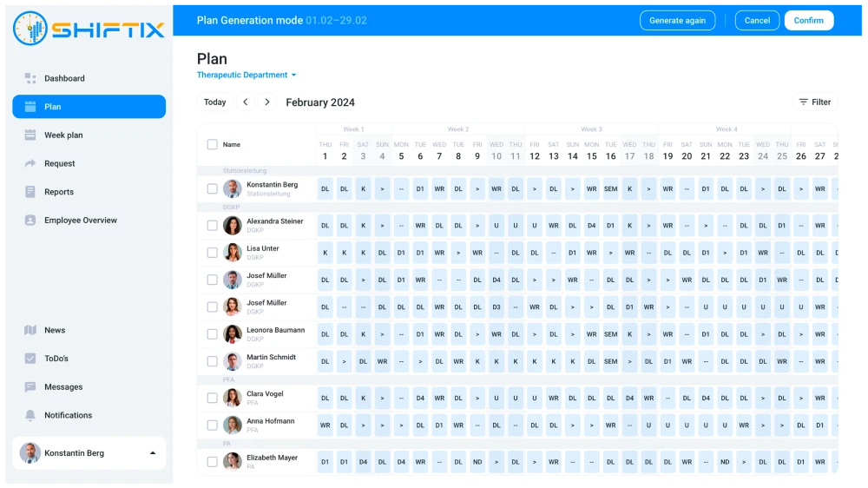Click Konstantin Berg's table row avatar
Image resolution: width=868 pixels, height=488 pixels.
pos(233,189)
